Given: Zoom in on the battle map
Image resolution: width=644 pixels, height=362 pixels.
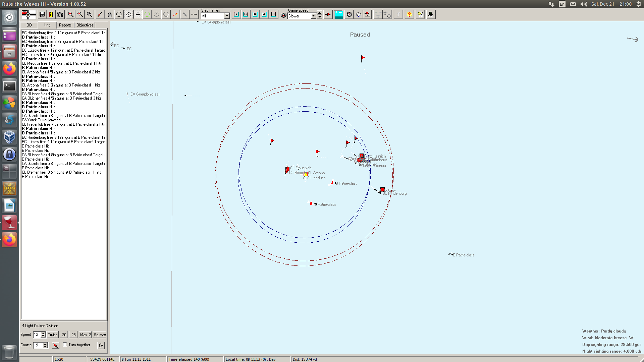Looking at the screenshot, I should (71, 14).
